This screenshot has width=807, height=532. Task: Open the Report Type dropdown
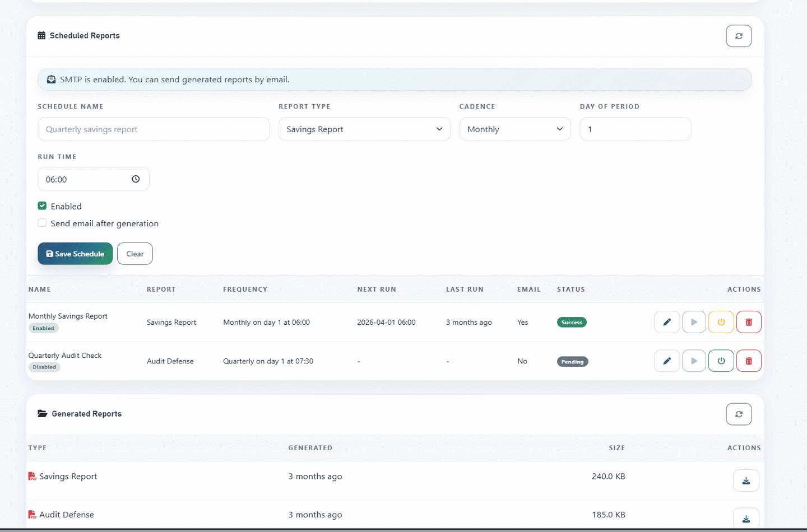[x=364, y=129]
